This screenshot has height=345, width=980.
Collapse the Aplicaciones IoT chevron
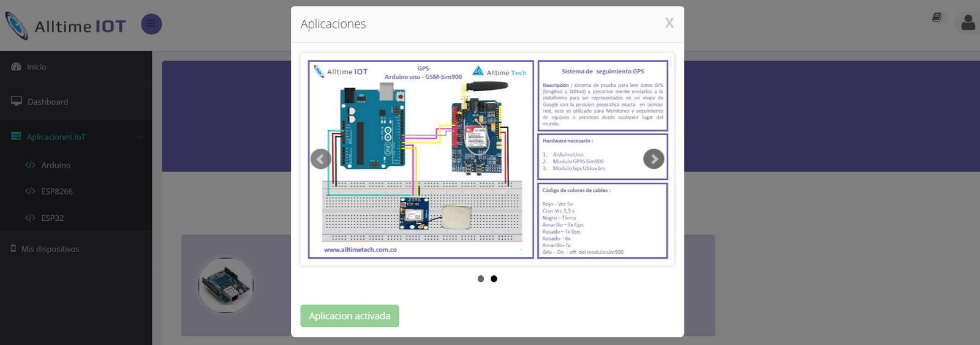140,137
